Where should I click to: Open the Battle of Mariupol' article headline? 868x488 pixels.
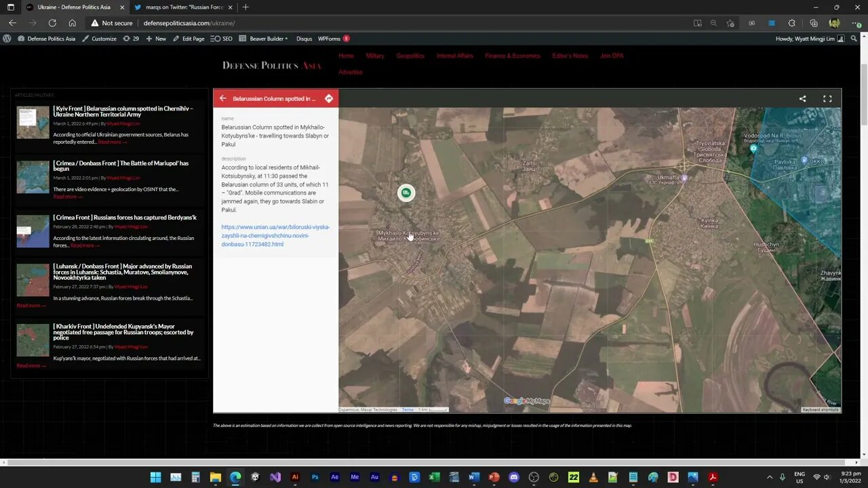(121, 166)
